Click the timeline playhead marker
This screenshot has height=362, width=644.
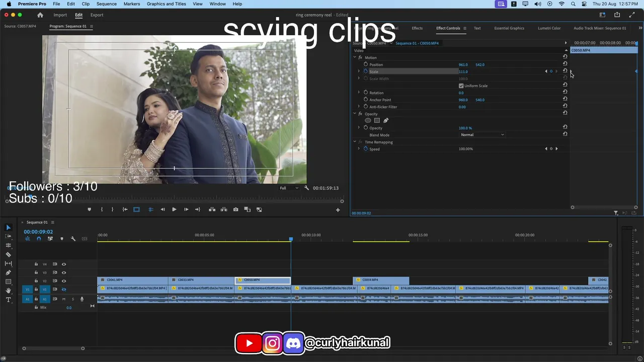click(x=291, y=239)
